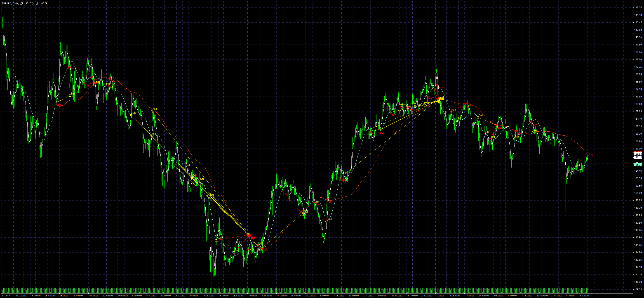The width and height of the screenshot is (644, 298).
Task: Click the 143.45 price axis label
Action: pos(638,22)
